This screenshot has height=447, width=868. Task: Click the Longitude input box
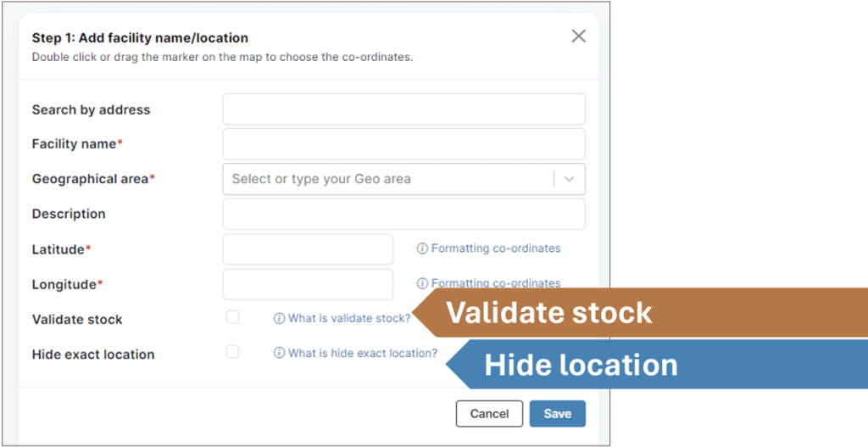(x=308, y=284)
